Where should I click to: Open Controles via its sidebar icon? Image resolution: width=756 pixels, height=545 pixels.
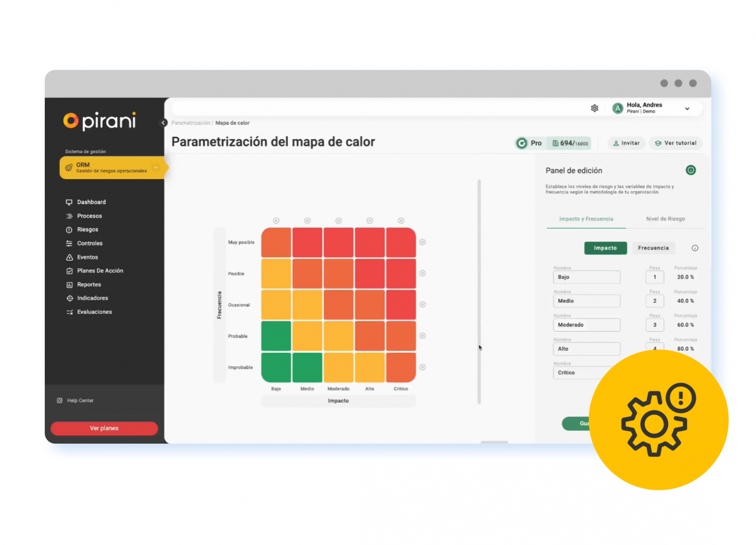click(69, 243)
